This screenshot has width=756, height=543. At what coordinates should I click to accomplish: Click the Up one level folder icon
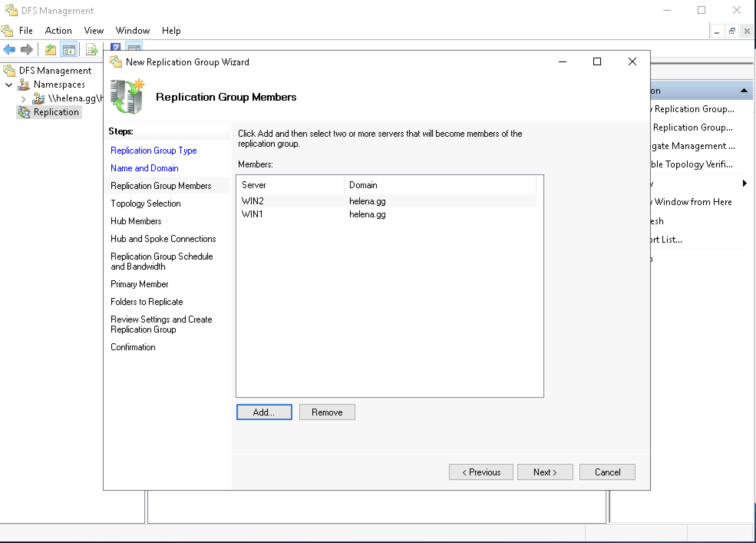coord(50,50)
